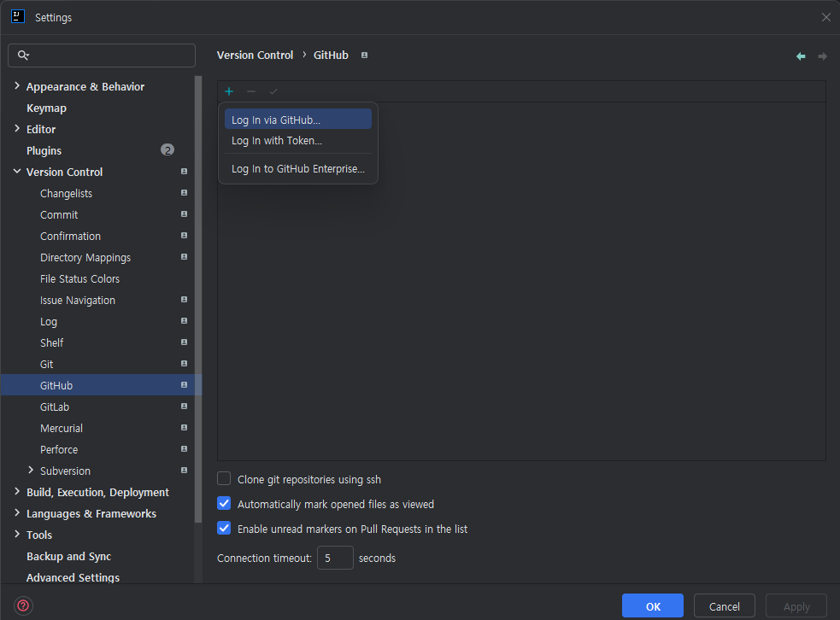This screenshot has height=620, width=840.
Task: Close the Settings dialog
Action: 825,17
